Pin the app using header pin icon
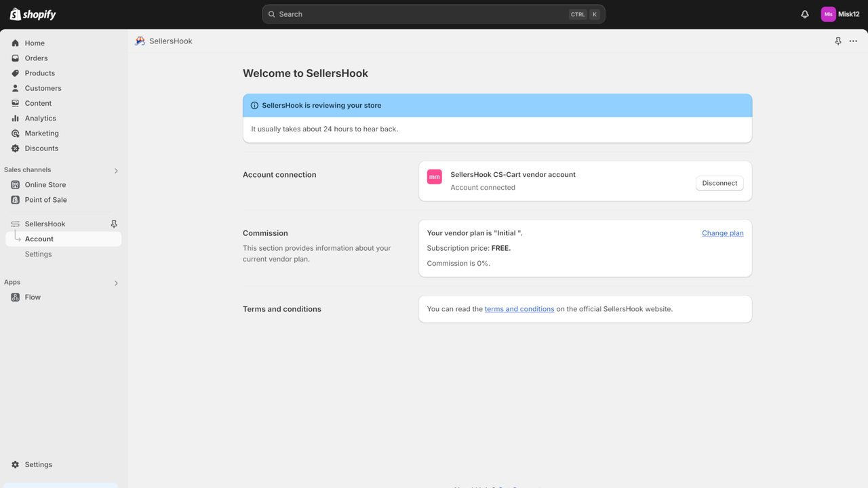 click(838, 41)
